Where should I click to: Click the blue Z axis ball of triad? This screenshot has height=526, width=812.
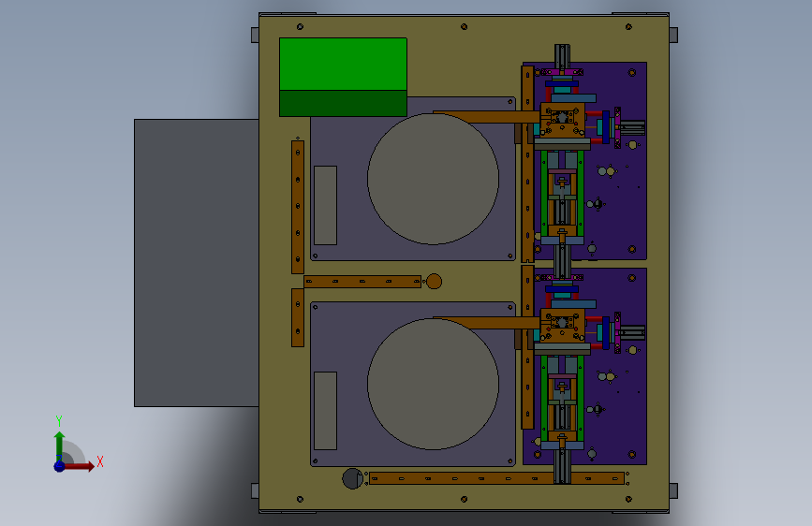[x=59, y=466]
